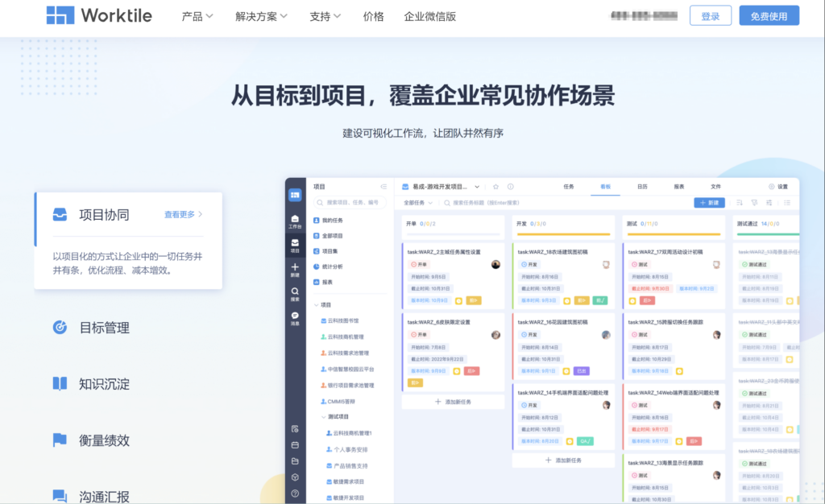Screen dimensions: 825x504
Task: Open the project name dropdown chevron
Action: click(477, 187)
